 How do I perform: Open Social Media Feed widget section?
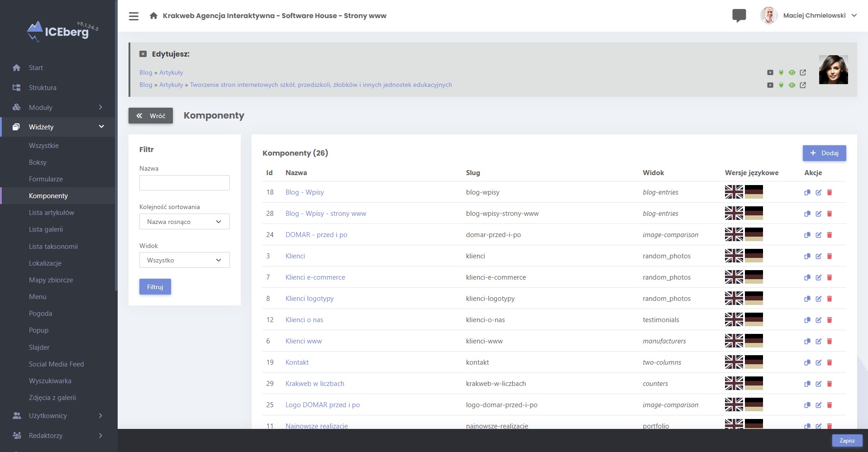[56, 364]
